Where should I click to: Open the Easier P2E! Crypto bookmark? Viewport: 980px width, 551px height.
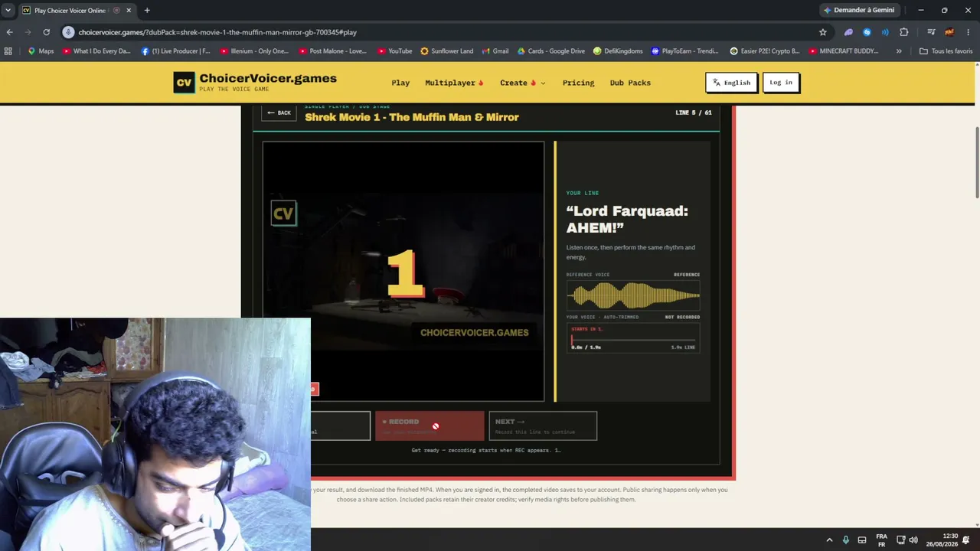click(x=765, y=51)
